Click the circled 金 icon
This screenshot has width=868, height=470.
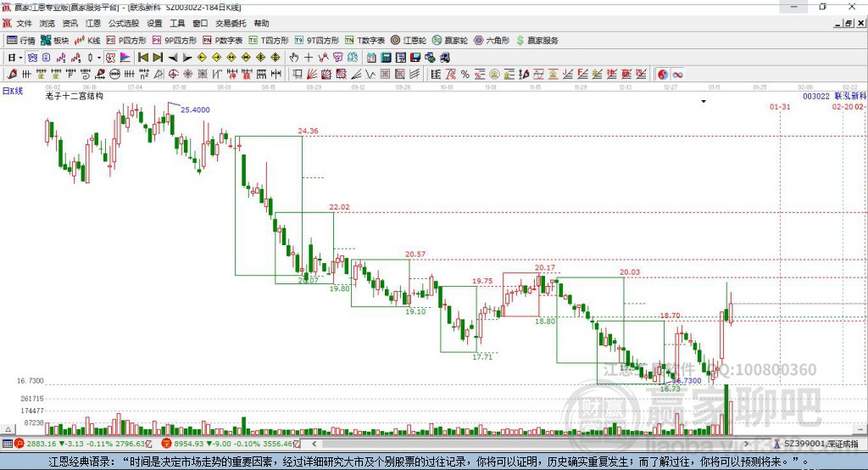click(x=494, y=75)
